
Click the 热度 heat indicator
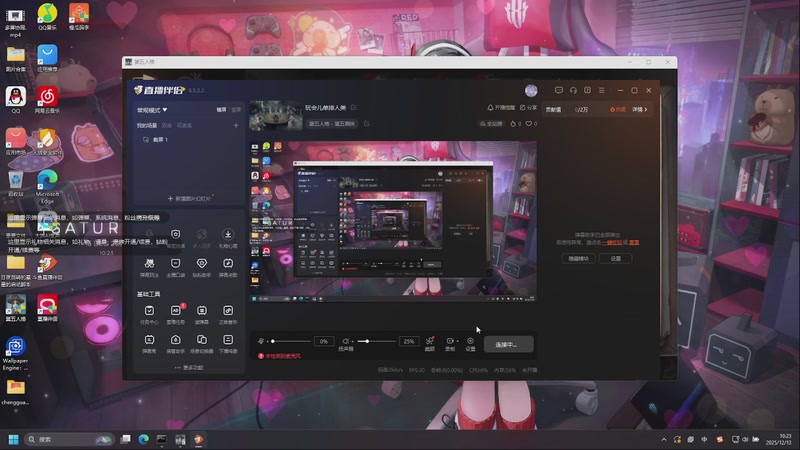click(x=617, y=110)
